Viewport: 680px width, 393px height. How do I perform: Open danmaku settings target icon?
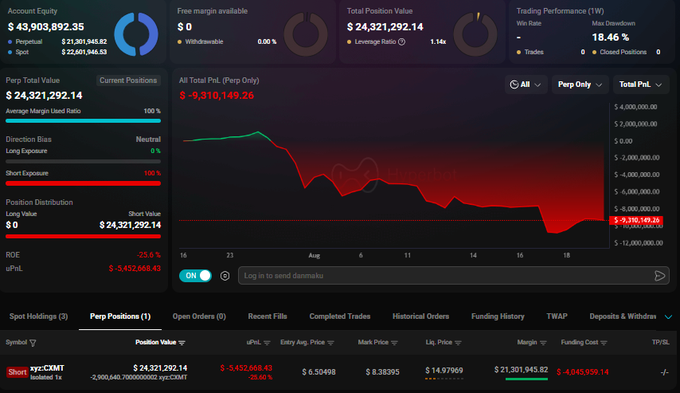pos(225,276)
